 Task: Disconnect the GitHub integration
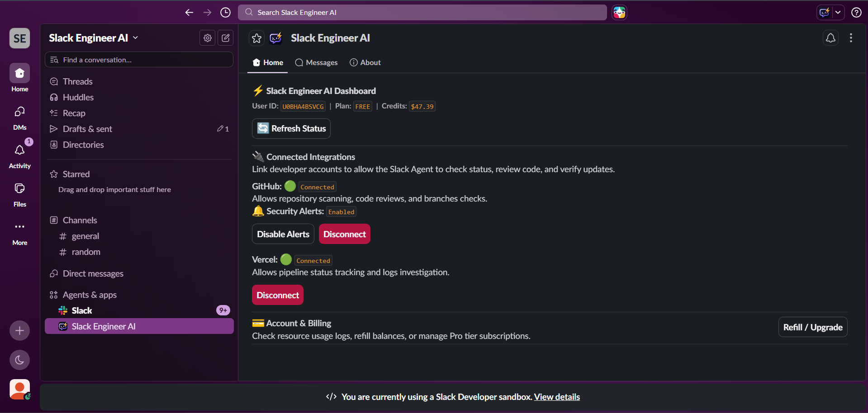tap(345, 234)
